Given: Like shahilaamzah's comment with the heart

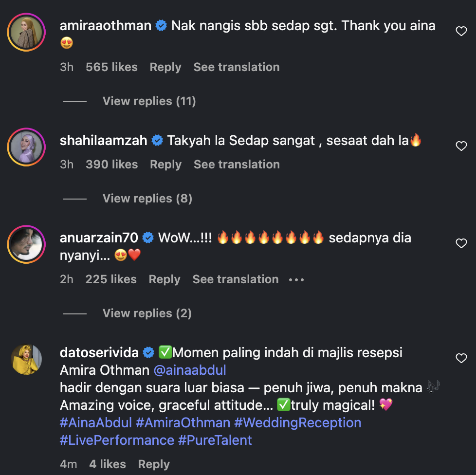Looking at the screenshot, I should pyautogui.click(x=461, y=146).
